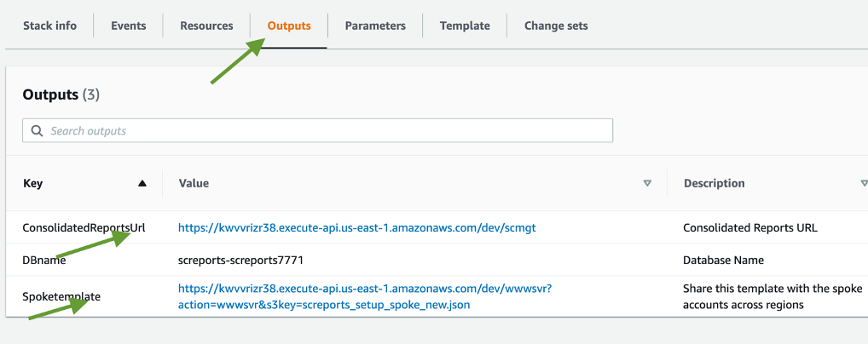Go to the Resources tab

(206, 26)
